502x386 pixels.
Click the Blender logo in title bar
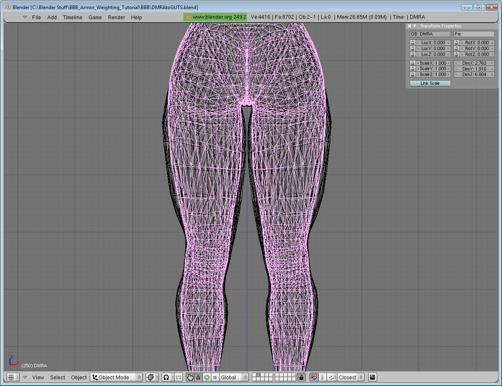coord(7,7)
